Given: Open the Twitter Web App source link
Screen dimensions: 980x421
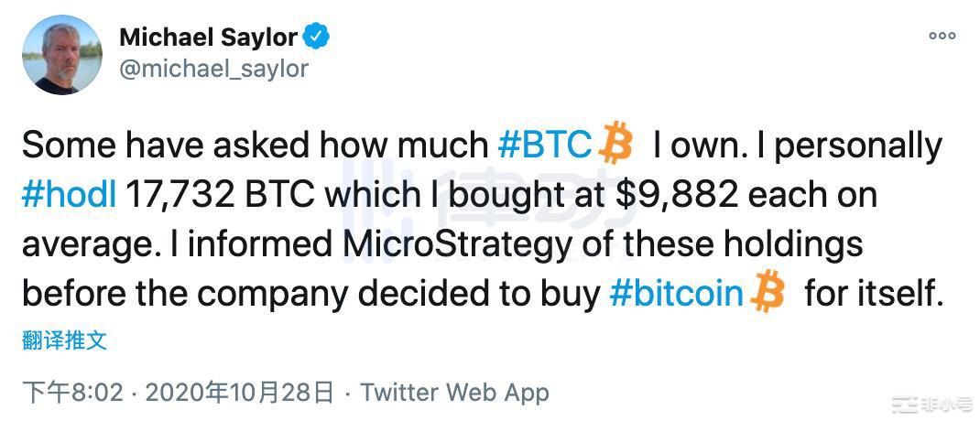Looking at the screenshot, I should [454, 393].
